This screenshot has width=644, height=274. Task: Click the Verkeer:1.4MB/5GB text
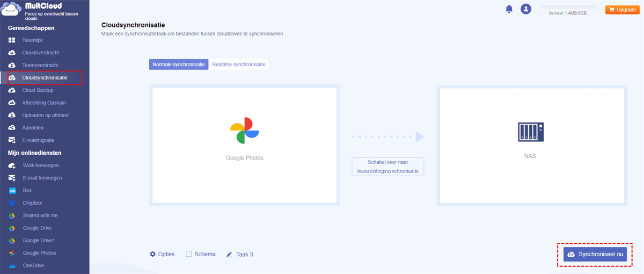tap(567, 13)
